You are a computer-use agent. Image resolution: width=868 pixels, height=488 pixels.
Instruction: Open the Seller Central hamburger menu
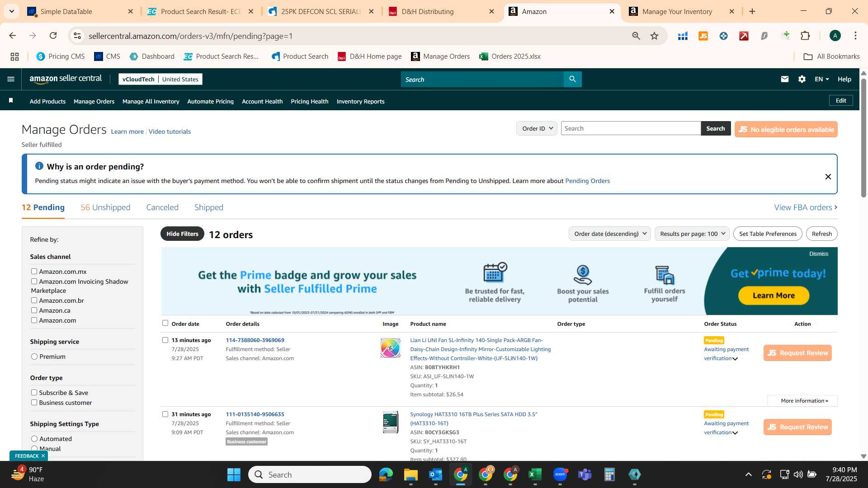pos(11,79)
